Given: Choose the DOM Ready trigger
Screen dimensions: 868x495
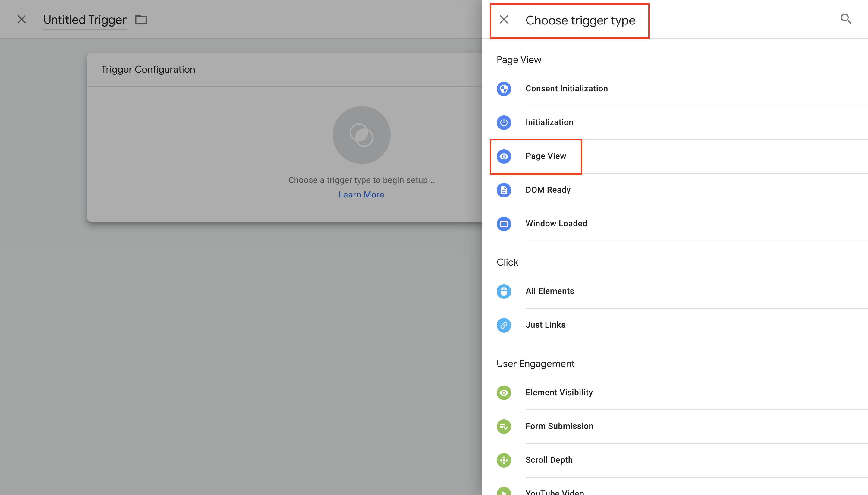Looking at the screenshot, I should click(x=675, y=190).
